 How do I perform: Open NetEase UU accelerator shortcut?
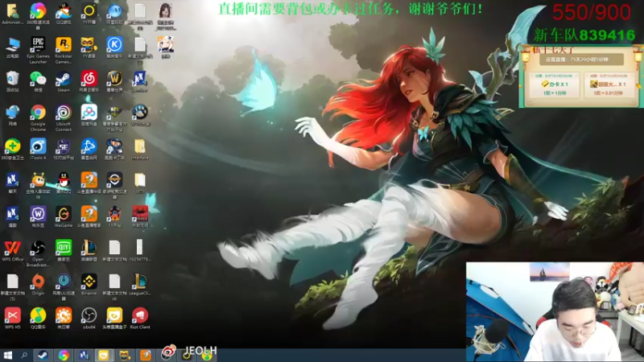point(64,287)
